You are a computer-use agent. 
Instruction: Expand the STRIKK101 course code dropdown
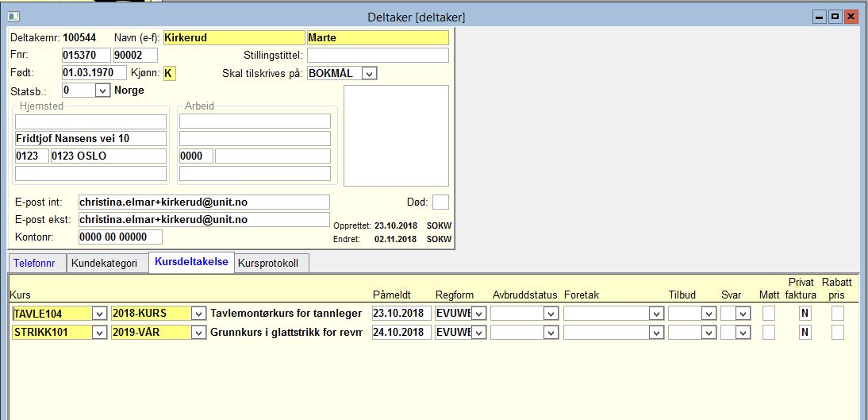pos(99,333)
